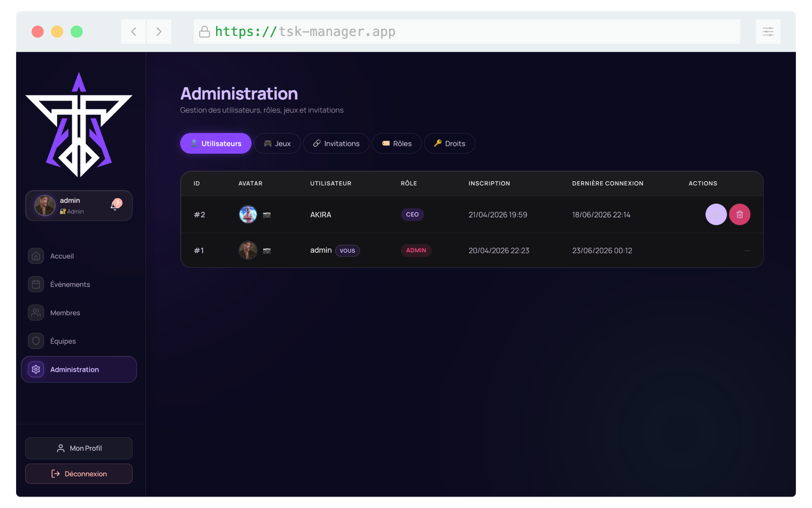
Task: Click inscription date 20/04/2026 22:23
Action: click(x=499, y=251)
